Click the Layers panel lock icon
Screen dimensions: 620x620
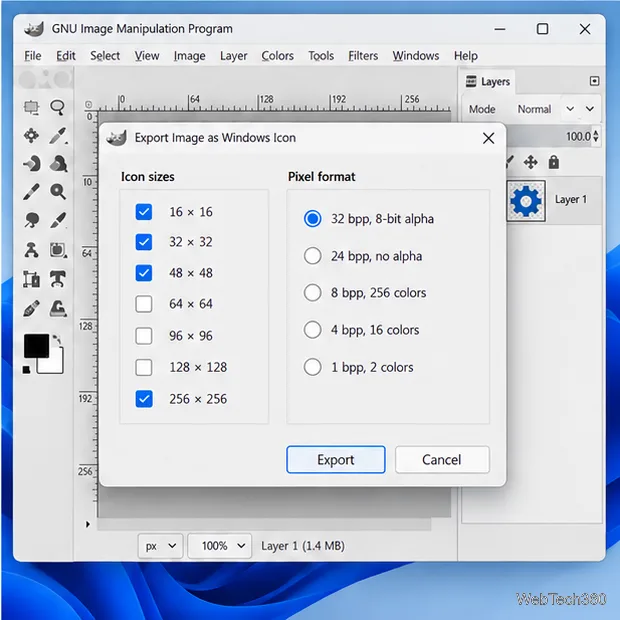554,162
